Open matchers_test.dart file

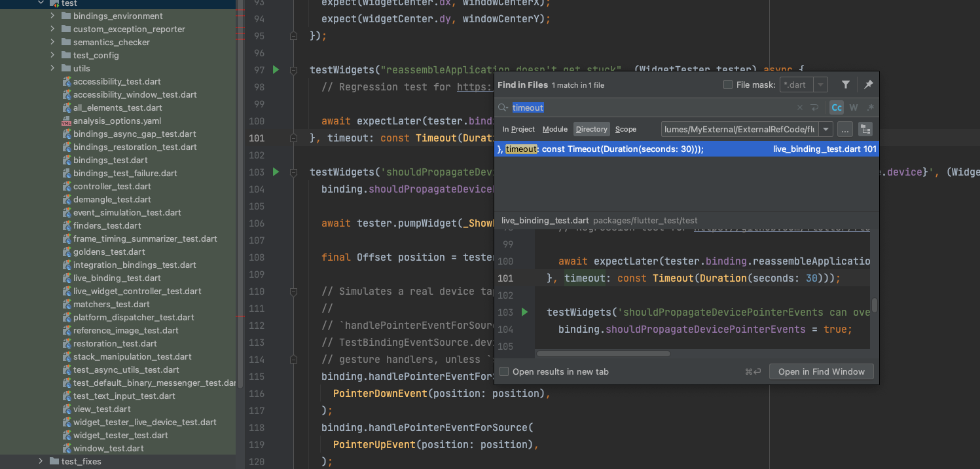(111, 304)
